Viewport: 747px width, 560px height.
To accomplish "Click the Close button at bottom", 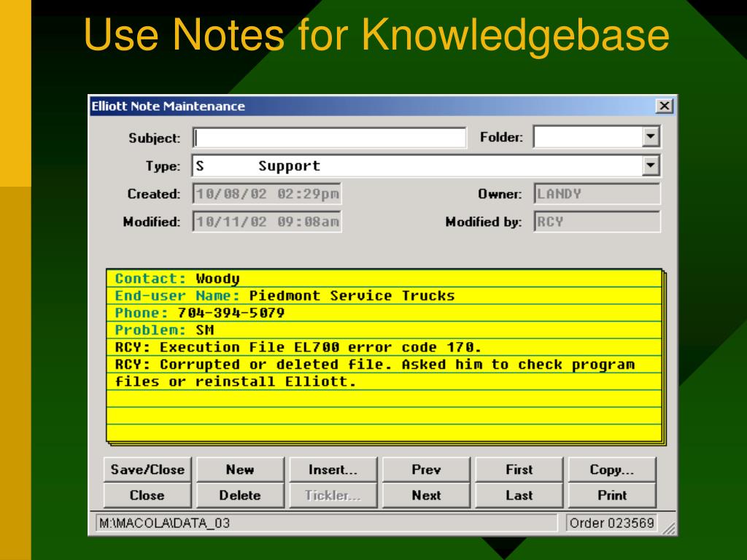I will 147,495.
